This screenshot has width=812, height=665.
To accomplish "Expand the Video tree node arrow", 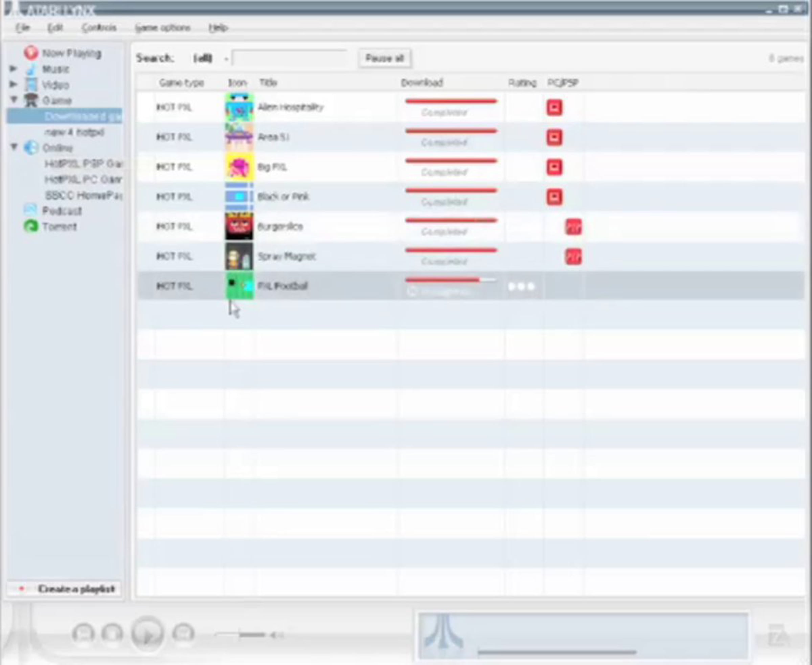I will click(x=14, y=84).
